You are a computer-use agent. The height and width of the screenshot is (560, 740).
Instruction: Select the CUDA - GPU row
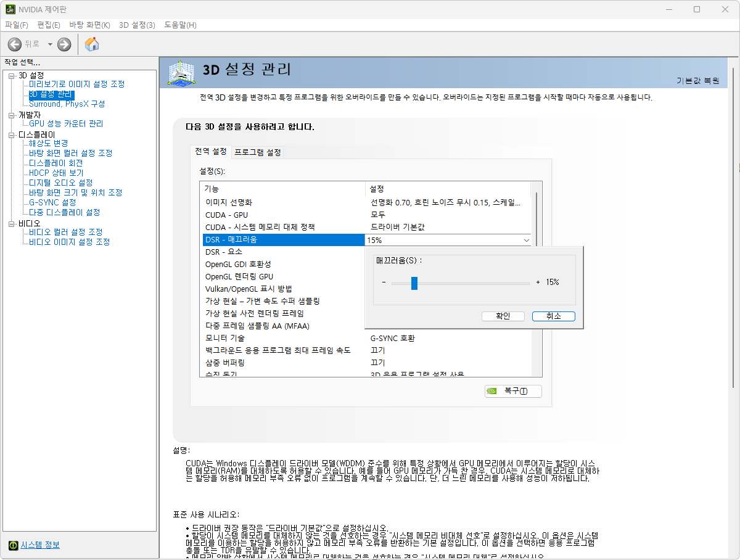pyautogui.click(x=368, y=215)
